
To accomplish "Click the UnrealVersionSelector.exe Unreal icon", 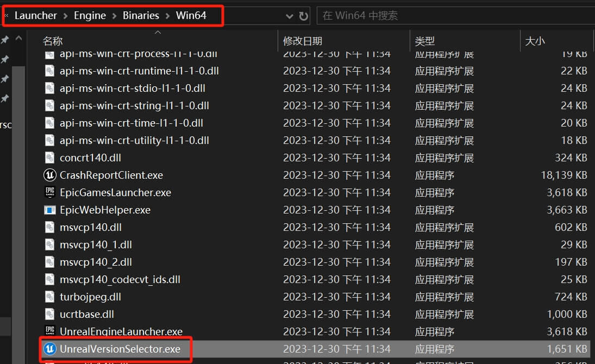I will [x=49, y=349].
